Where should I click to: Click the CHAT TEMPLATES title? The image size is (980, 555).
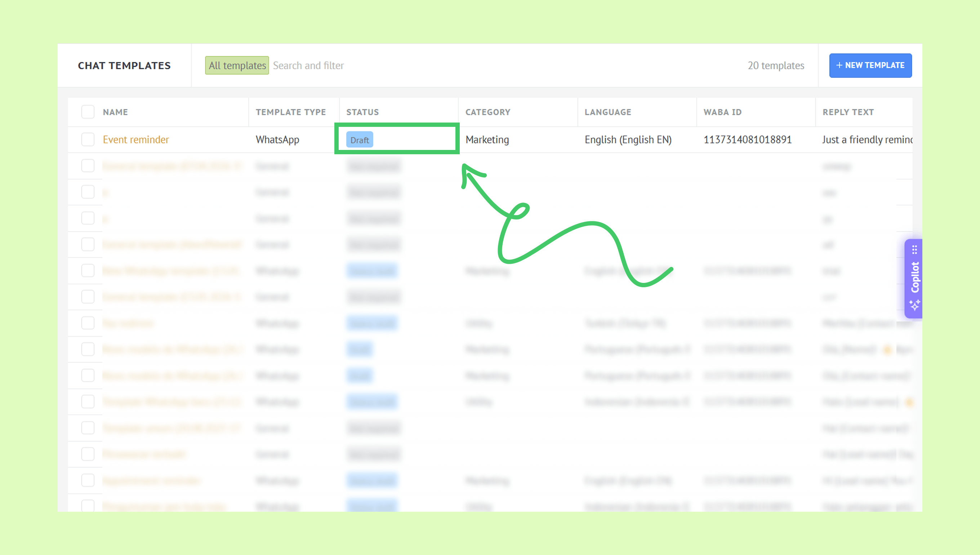124,66
